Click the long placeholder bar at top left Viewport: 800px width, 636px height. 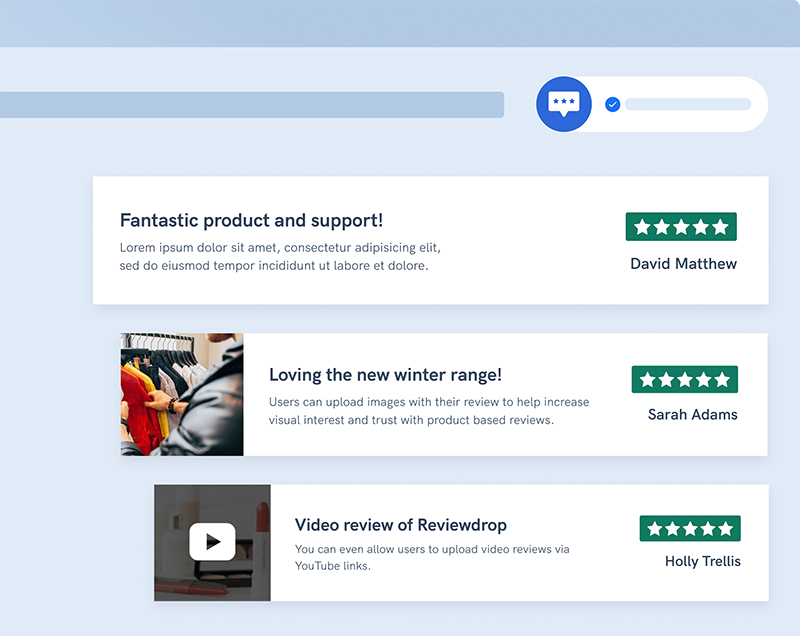tap(250, 105)
